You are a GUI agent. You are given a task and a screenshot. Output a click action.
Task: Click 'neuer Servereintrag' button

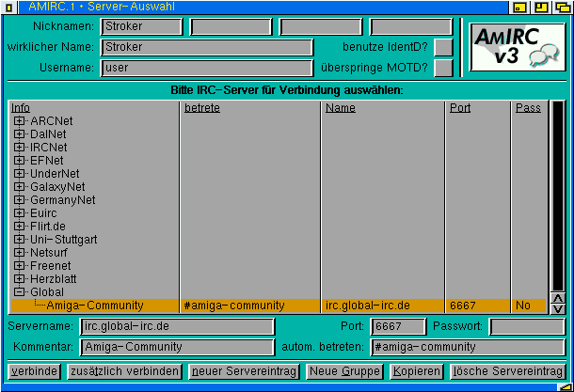[x=244, y=371]
